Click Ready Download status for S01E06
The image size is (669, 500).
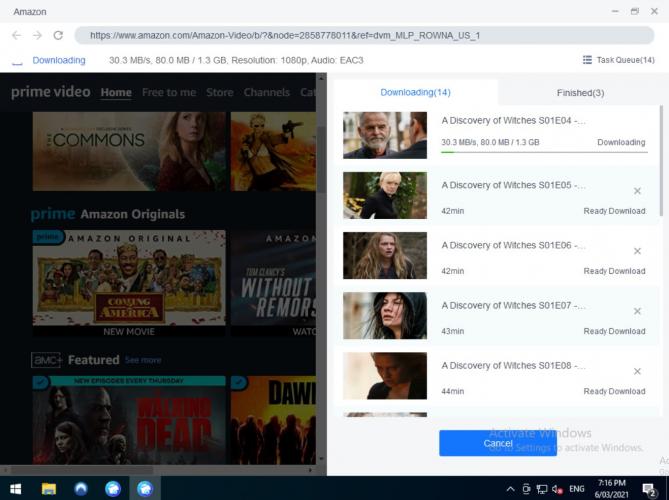pyautogui.click(x=614, y=271)
